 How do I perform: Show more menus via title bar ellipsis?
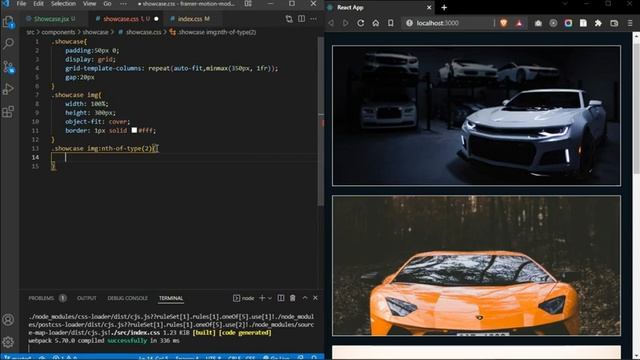[123, 4]
